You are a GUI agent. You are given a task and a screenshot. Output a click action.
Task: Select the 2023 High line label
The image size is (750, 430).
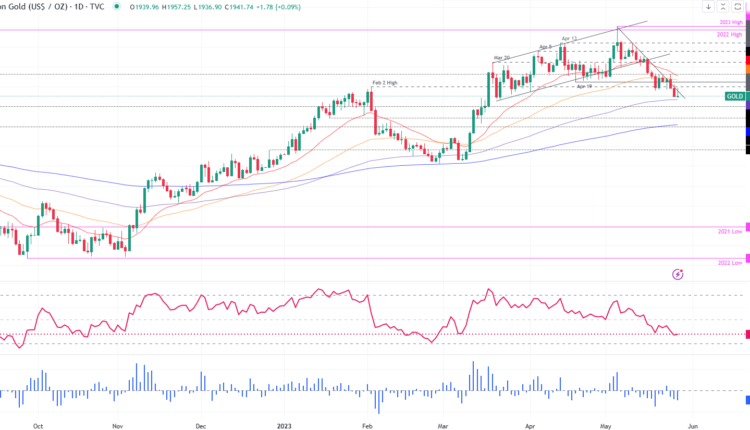click(x=730, y=22)
